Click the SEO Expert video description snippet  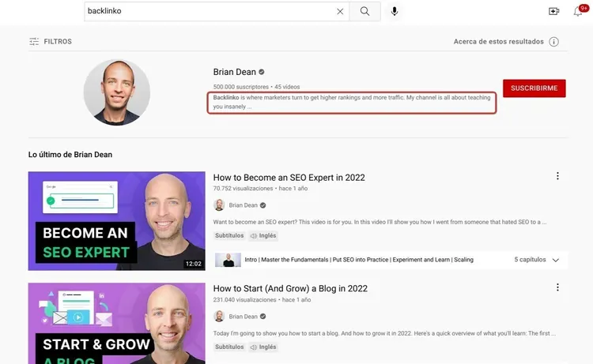pyautogui.click(x=380, y=222)
